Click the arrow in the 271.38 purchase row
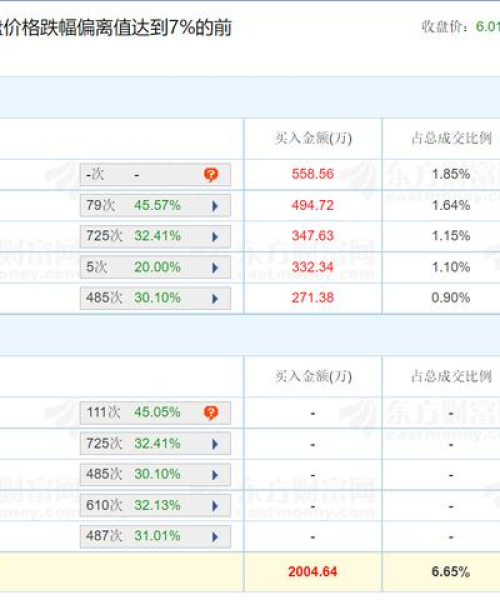This screenshot has height=600, width=500. pos(215,298)
